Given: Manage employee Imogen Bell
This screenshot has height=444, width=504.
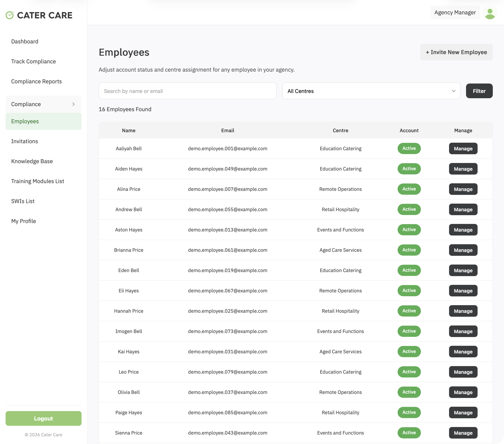Looking at the screenshot, I should (463, 331).
